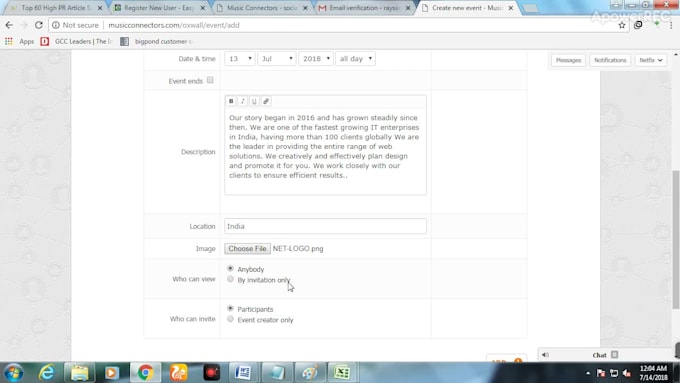Viewport: 680px width, 383px height.
Task: Open Windows Start menu
Action: point(13,373)
